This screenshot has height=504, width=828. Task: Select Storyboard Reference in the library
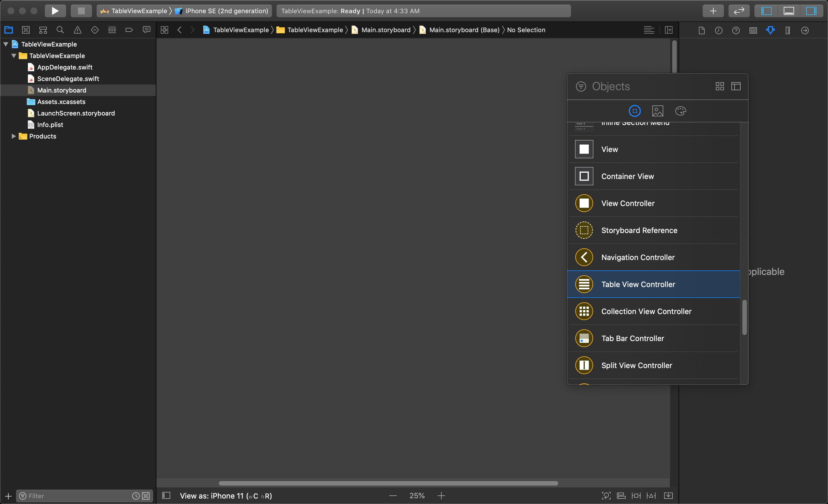point(653,230)
